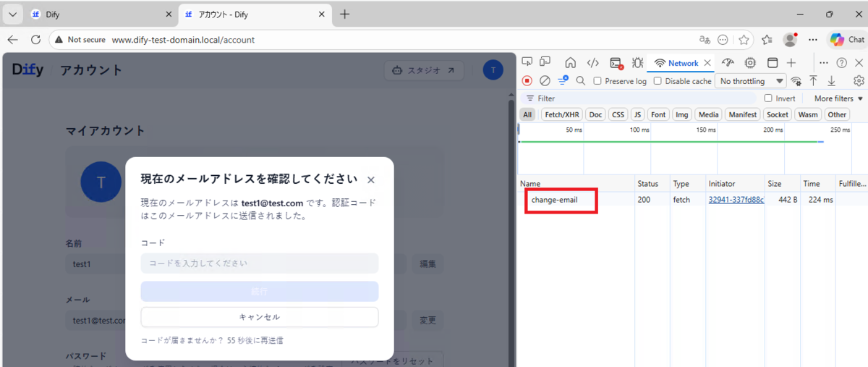Toggle device emulation icon in DevTools

[x=545, y=62]
